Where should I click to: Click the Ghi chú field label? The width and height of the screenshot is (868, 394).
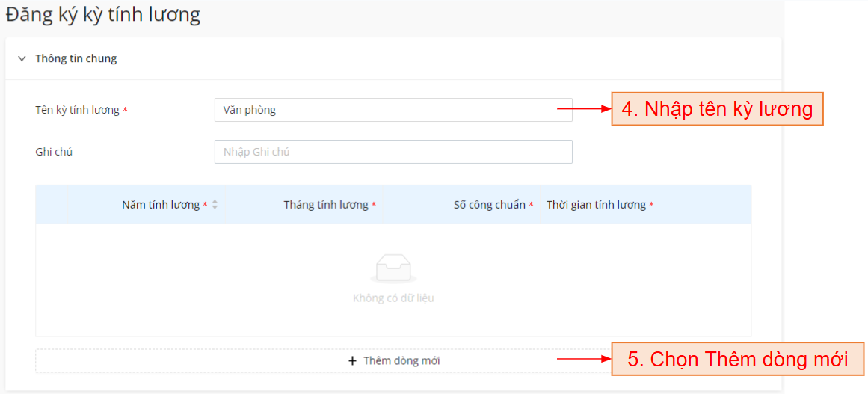click(x=54, y=152)
